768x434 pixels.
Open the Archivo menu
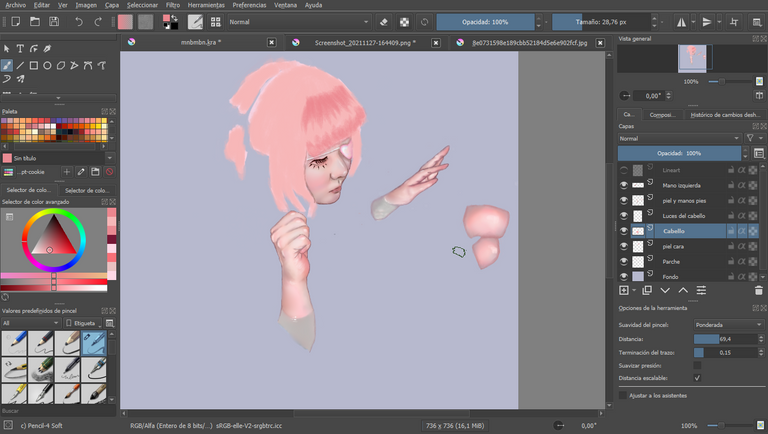pos(16,5)
